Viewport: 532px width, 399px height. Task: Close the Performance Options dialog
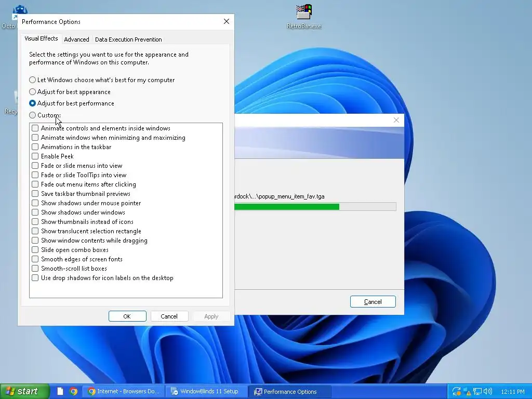coord(227,21)
